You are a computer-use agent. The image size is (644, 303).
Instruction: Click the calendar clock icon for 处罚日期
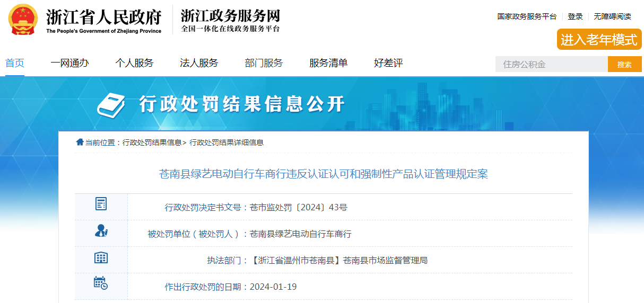101,283
